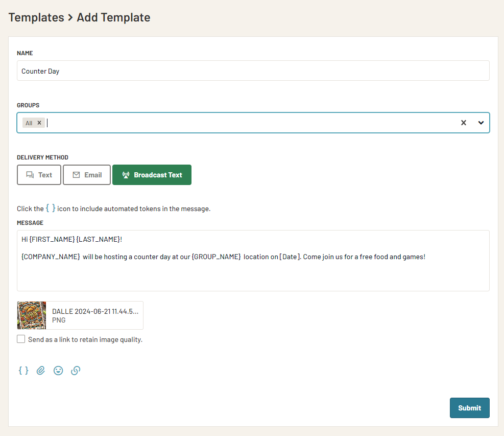Open the DALLE image thumbnail
Image resolution: width=504 pixels, height=436 pixels.
coord(31,315)
